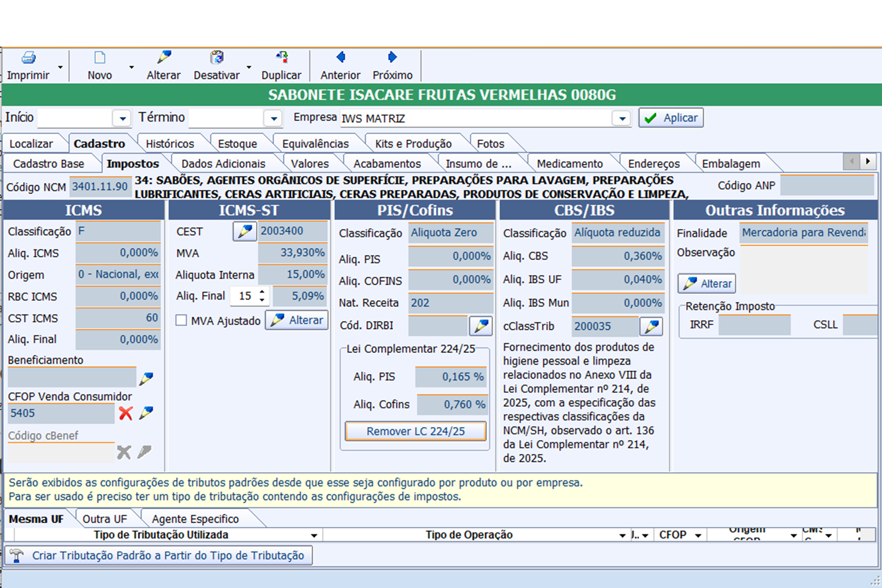Screen dimensions: 882x588
Task: Click the Cód. DIRBI edit icon
Action: tap(480, 326)
